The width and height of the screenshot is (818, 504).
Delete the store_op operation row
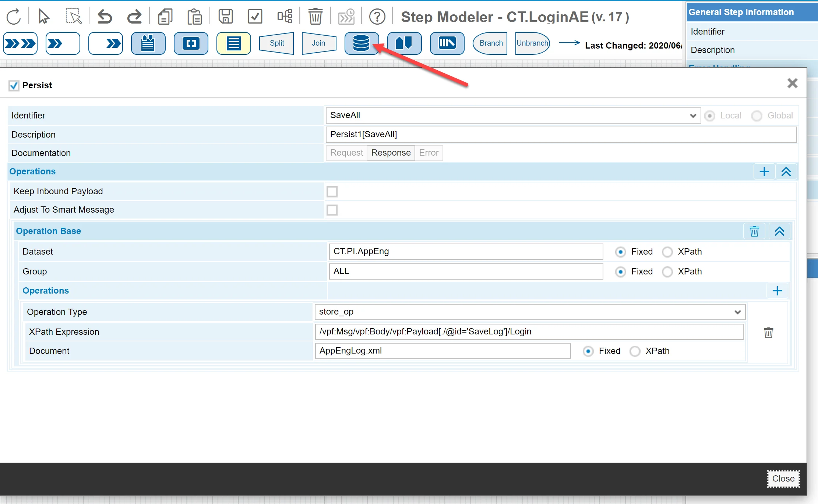pos(768,333)
